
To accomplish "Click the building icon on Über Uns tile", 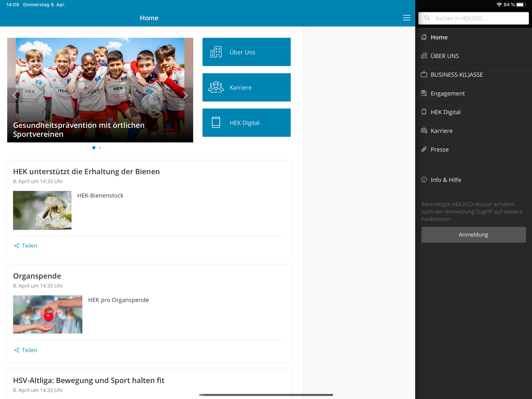I will coord(216,52).
